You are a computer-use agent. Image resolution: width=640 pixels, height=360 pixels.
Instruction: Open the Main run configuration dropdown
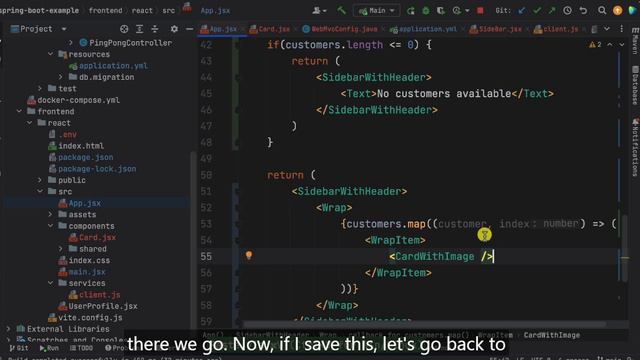[376, 11]
